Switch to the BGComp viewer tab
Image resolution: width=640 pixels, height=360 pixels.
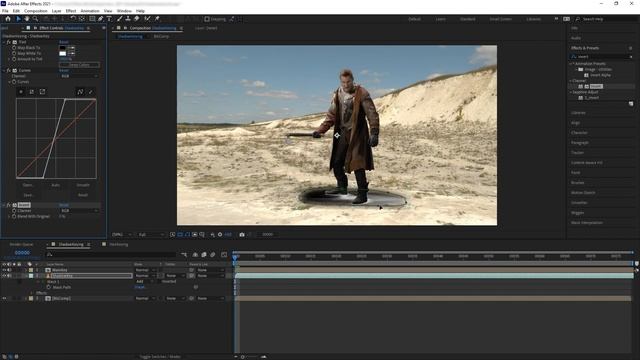point(161,36)
